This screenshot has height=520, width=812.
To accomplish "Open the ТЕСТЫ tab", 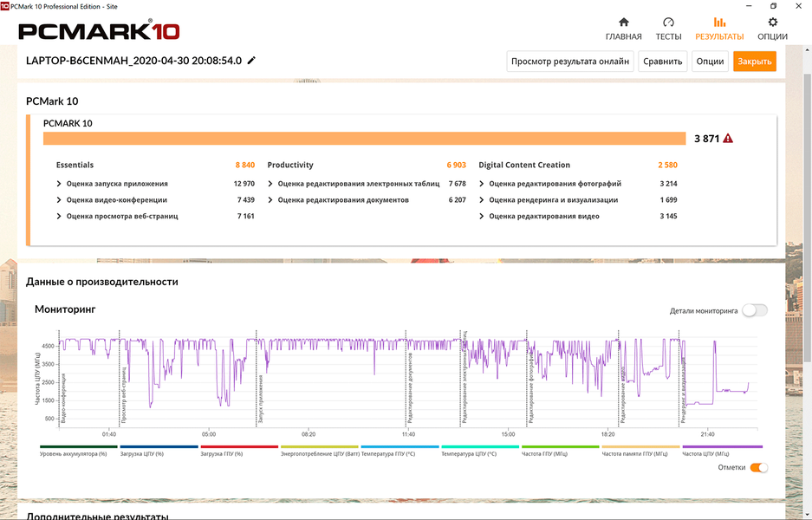I will [x=668, y=29].
